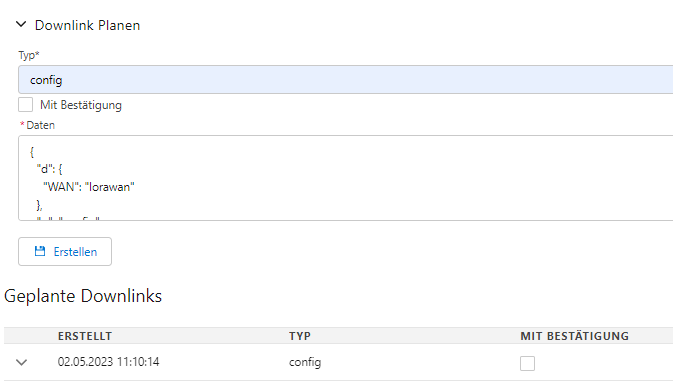Enable the Mit Bestätigung checkbox in form
Screen dimensions: 673x383
pyautogui.click(x=26, y=105)
